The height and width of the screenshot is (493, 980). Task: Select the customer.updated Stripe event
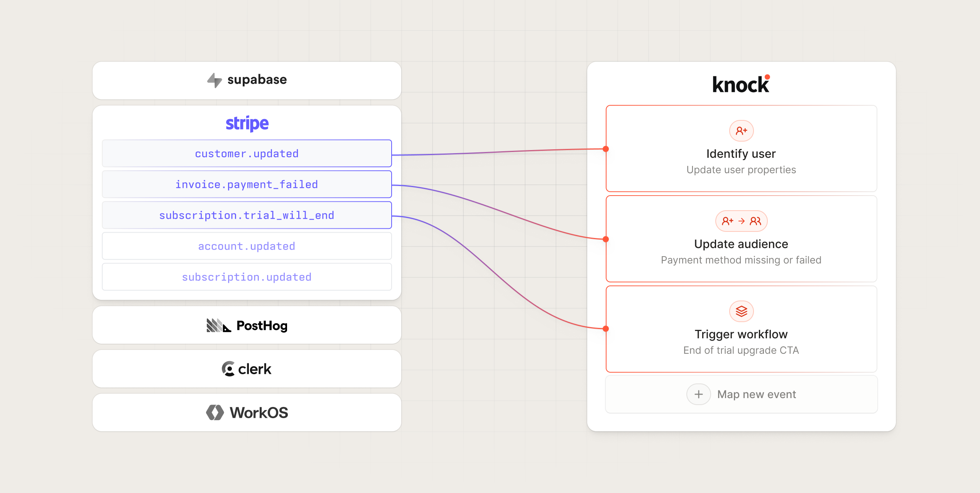click(x=247, y=154)
